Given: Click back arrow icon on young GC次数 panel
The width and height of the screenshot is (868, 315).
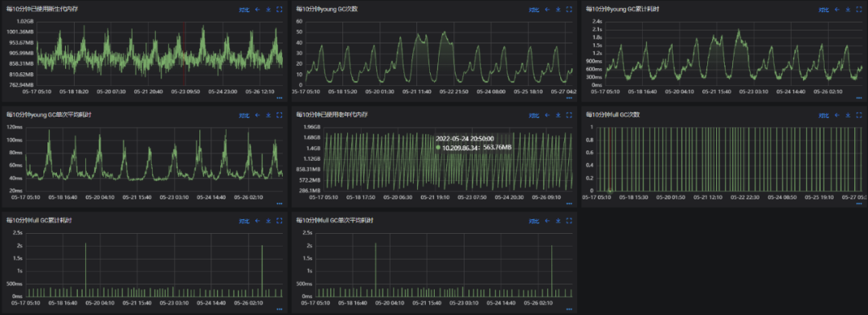Looking at the screenshot, I should coord(547,10).
